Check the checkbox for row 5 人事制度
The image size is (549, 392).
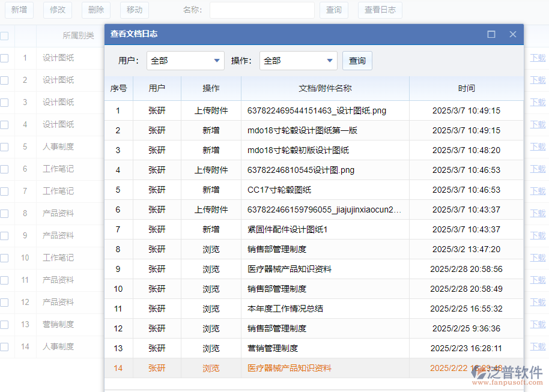[x=4, y=147]
